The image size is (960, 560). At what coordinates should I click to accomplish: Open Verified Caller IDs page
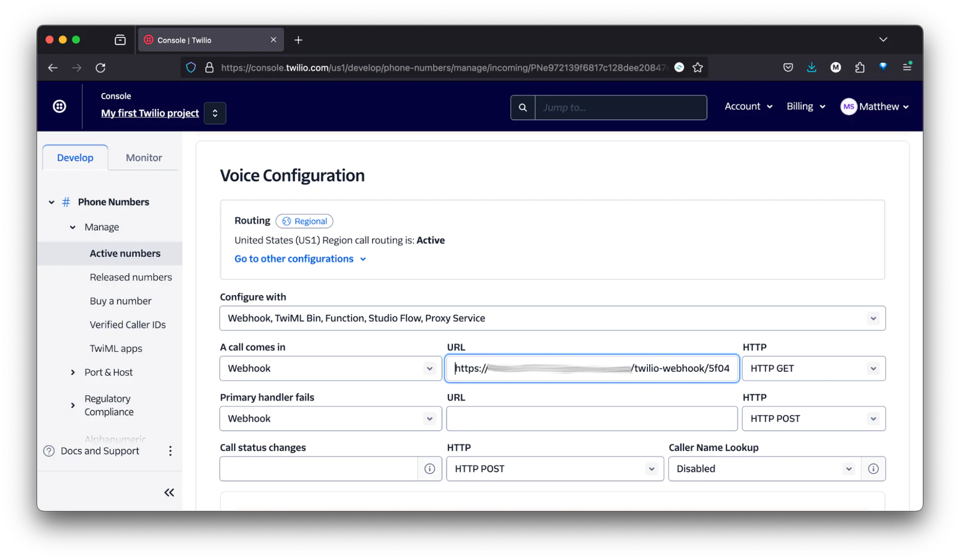(128, 325)
